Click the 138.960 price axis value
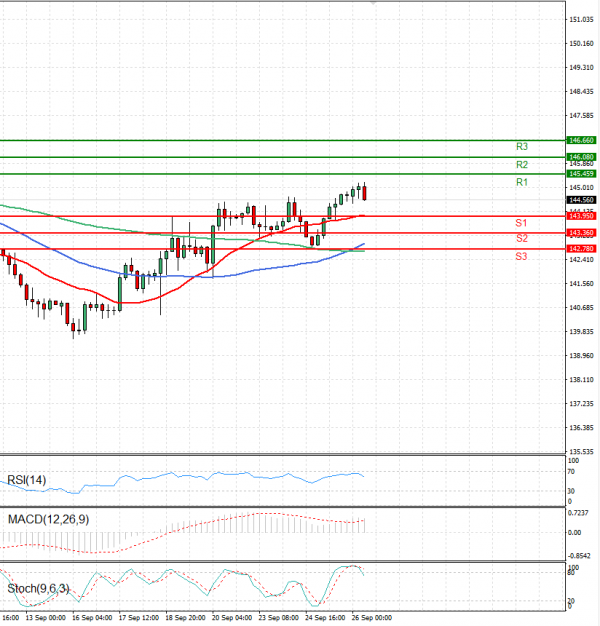Viewport: 600px width, 626px height. click(581, 356)
